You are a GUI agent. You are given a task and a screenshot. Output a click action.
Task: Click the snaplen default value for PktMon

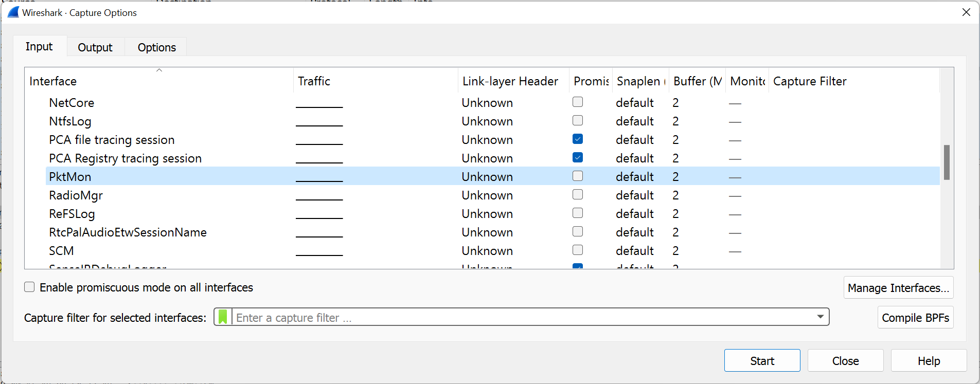[635, 176]
